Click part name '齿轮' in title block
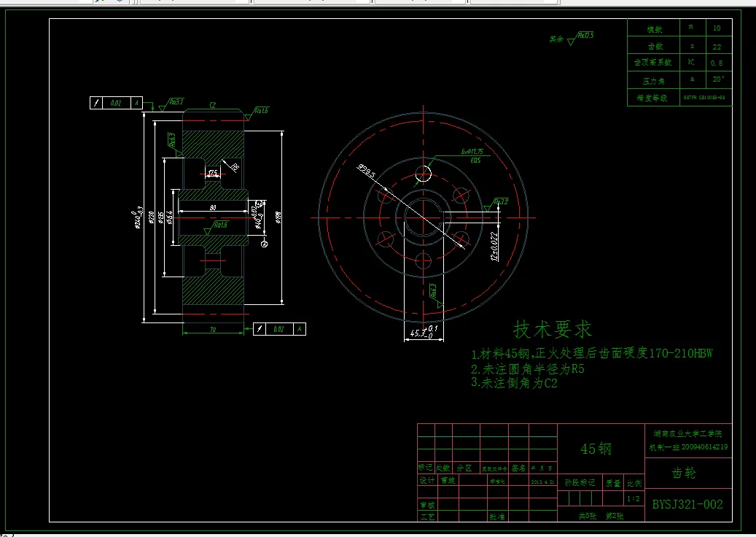 point(684,473)
